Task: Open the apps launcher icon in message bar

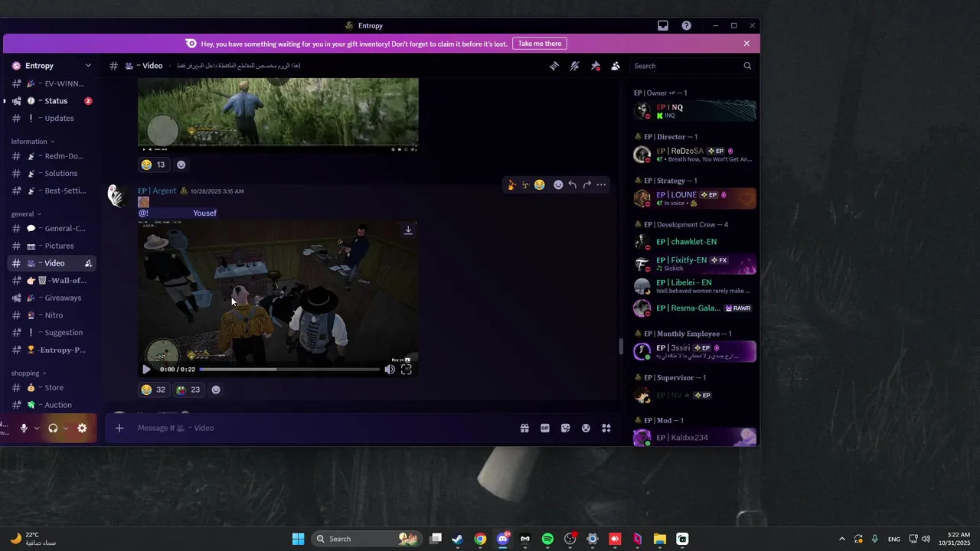Action: pos(606,429)
